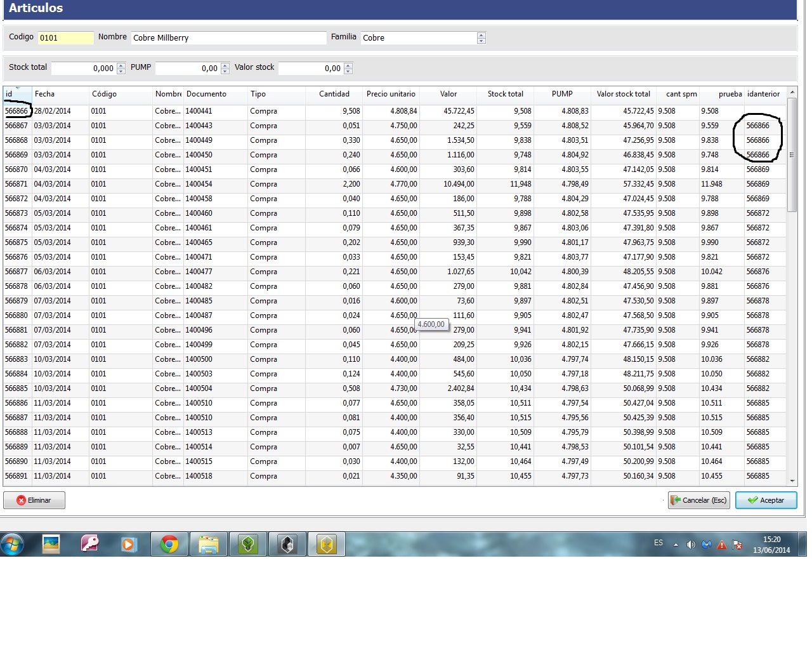Viewport: 812px width, 650px height.
Task: Sort by the Precio unitario column header
Action: (391, 94)
